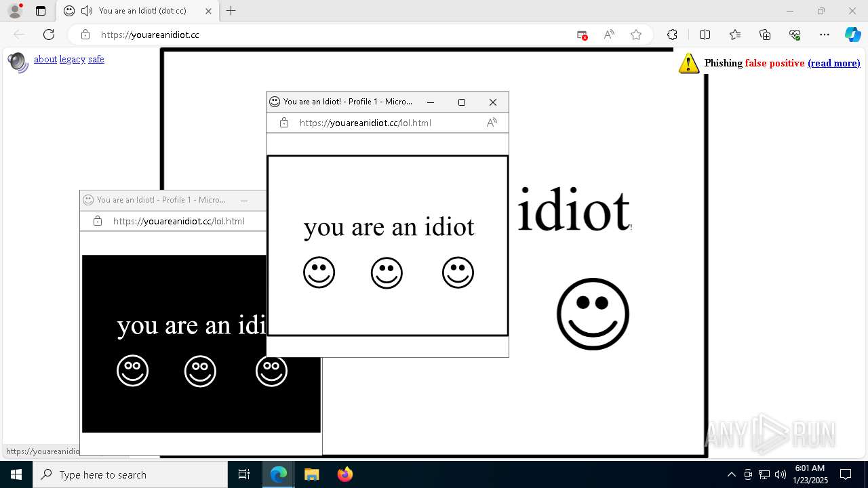The height and width of the screenshot is (488, 868).
Task: Mute the tab via its speaker icon
Action: [87, 11]
